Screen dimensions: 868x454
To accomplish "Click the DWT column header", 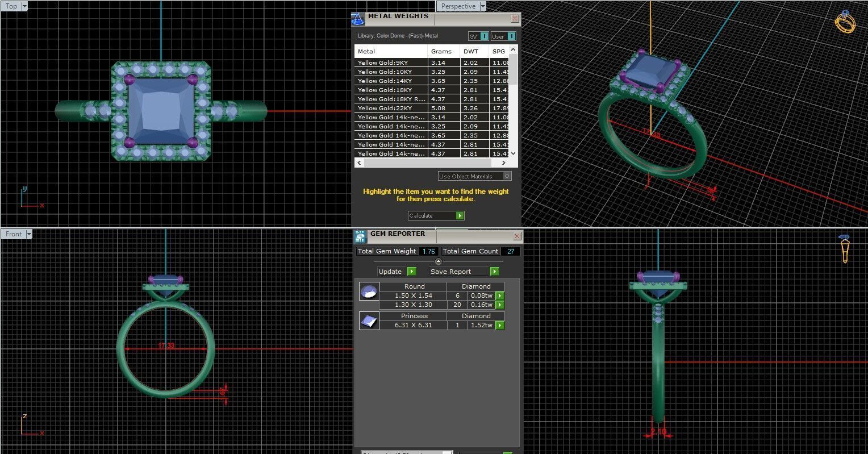I will [x=475, y=51].
